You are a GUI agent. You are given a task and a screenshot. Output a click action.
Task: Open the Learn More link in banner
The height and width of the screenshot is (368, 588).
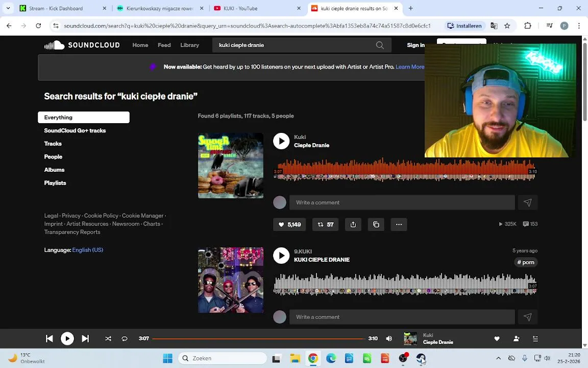point(410,67)
